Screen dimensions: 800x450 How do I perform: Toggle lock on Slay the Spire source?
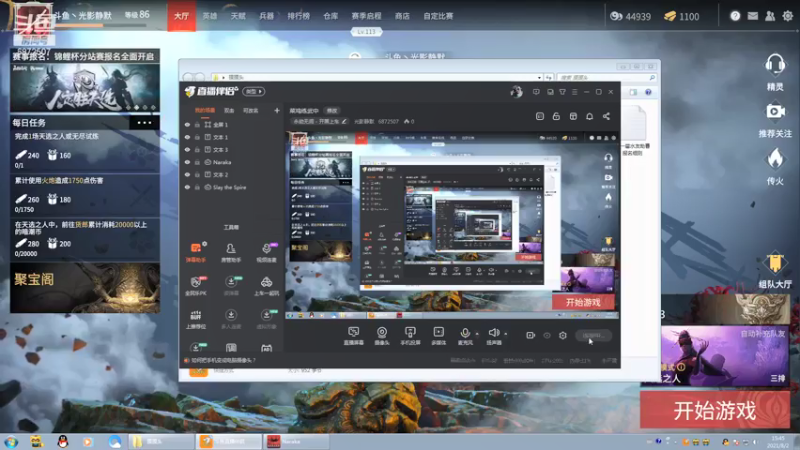pyautogui.click(x=197, y=187)
